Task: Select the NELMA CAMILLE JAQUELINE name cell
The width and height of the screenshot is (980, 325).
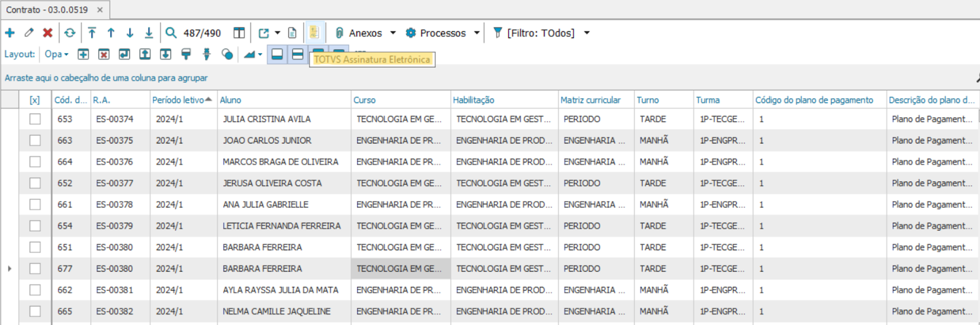Action: click(x=284, y=312)
